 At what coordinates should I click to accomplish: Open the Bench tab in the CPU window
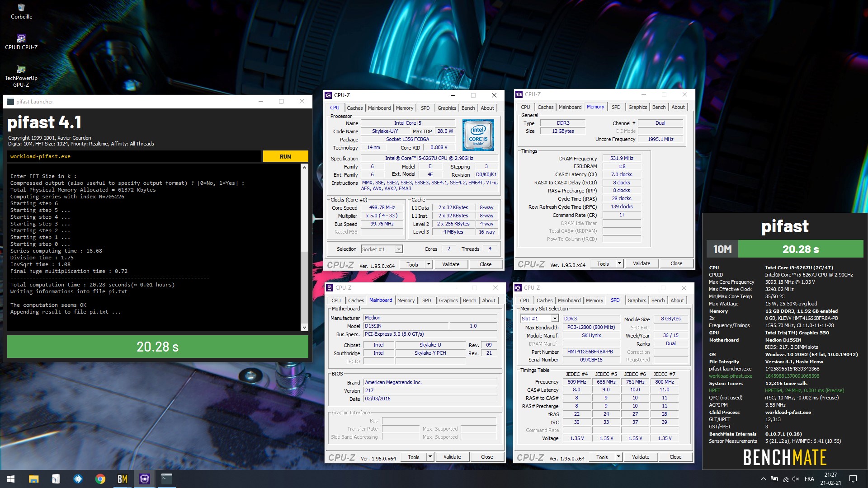pos(468,108)
